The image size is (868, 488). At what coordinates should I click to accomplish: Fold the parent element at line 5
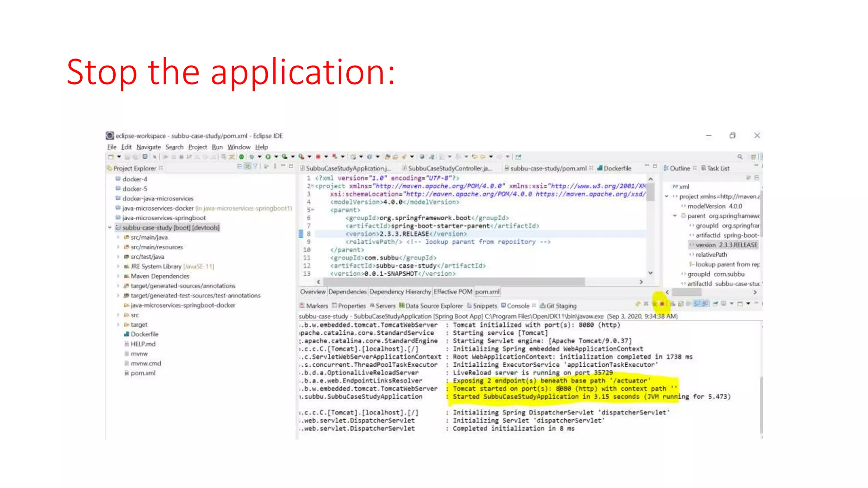(x=313, y=210)
